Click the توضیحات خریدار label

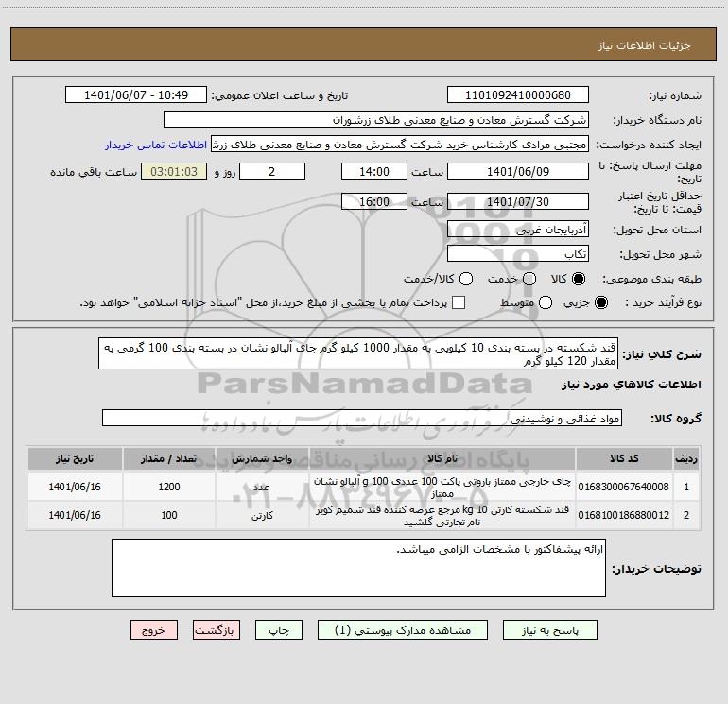point(656,569)
